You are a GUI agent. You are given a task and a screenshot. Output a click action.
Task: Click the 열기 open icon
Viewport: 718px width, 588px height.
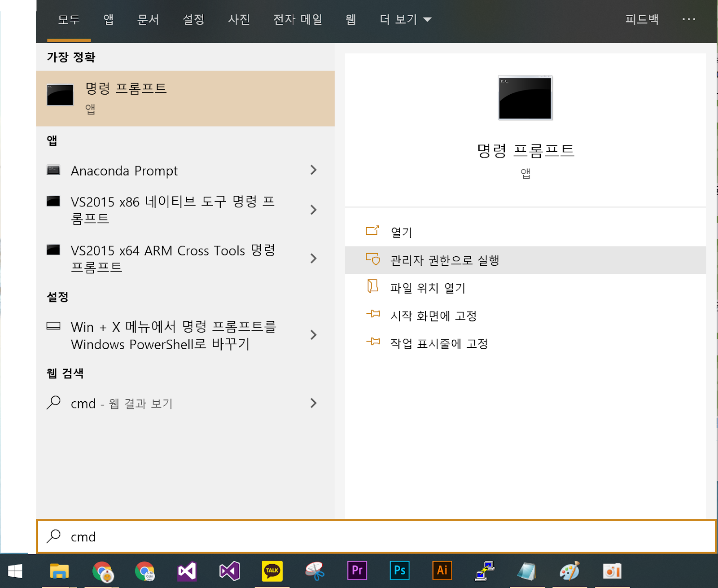[x=372, y=231]
